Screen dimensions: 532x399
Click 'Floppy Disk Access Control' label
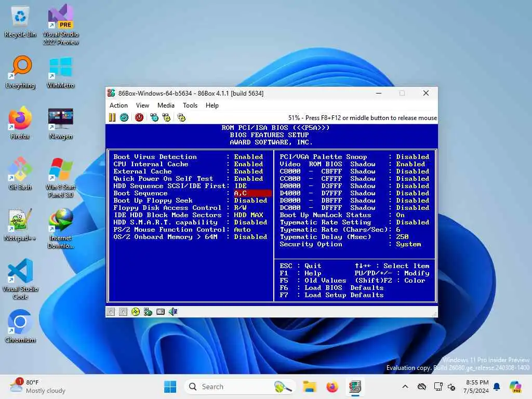click(x=167, y=208)
